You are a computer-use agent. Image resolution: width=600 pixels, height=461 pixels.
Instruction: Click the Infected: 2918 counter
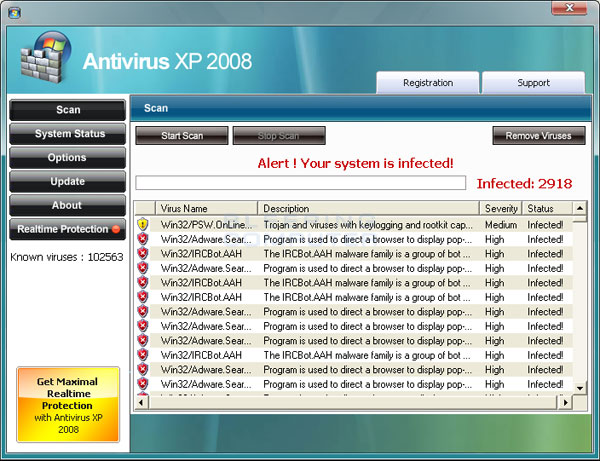pyautogui.click(x=524, y=184)
